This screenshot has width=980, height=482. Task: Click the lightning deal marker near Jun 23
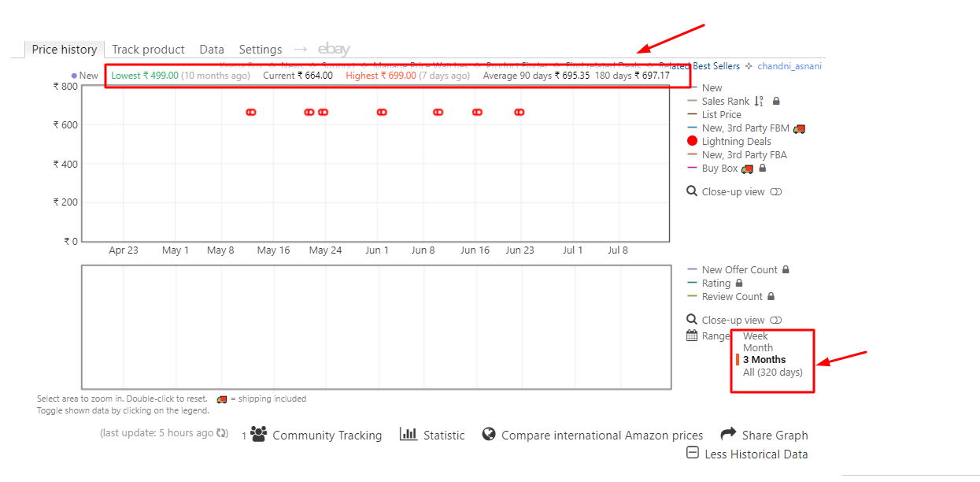[519, 113]
